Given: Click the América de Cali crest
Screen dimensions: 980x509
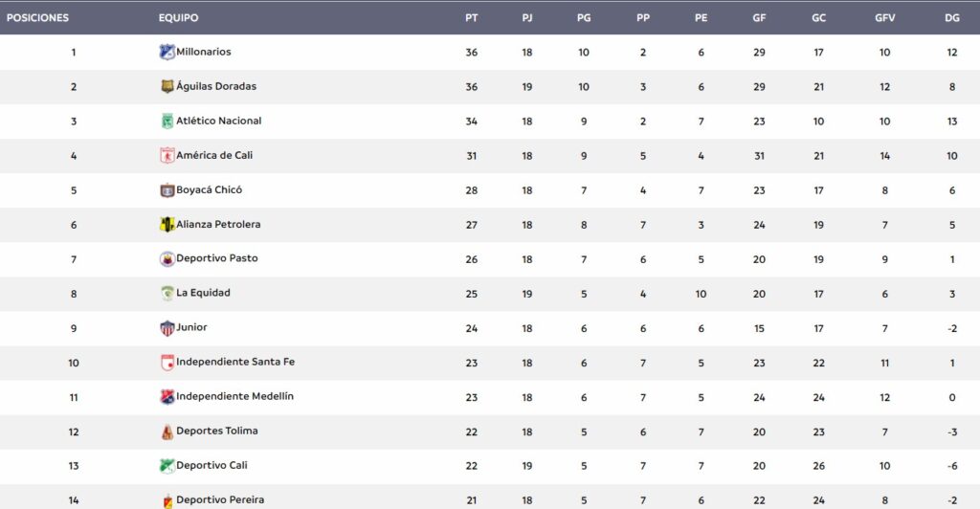Looking at the screenshot, I should click(x=167, y=155).
